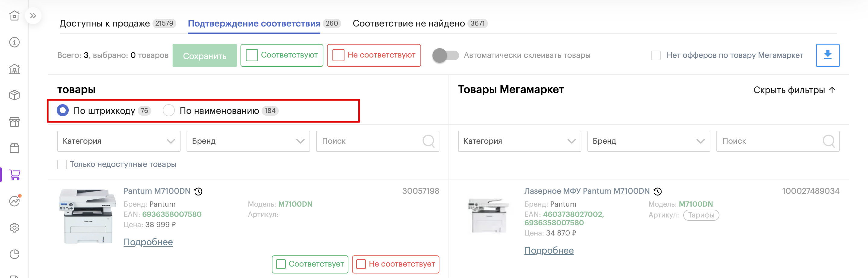Open Pantum M7100DN product title

click(x=157, y=191)
